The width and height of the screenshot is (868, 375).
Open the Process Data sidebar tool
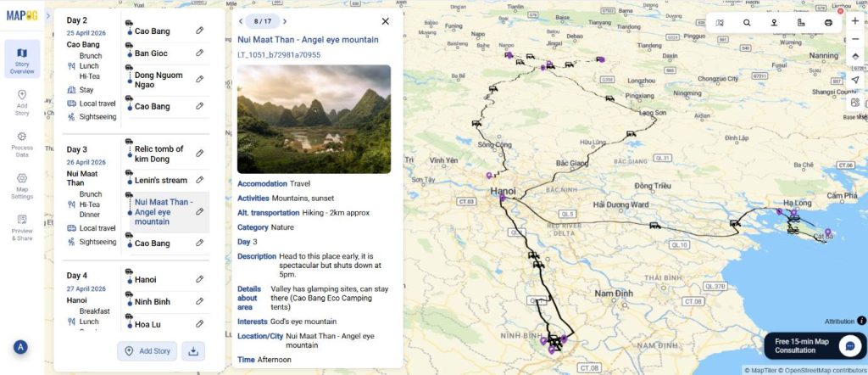pyautogui.click(x=22, y=144)
